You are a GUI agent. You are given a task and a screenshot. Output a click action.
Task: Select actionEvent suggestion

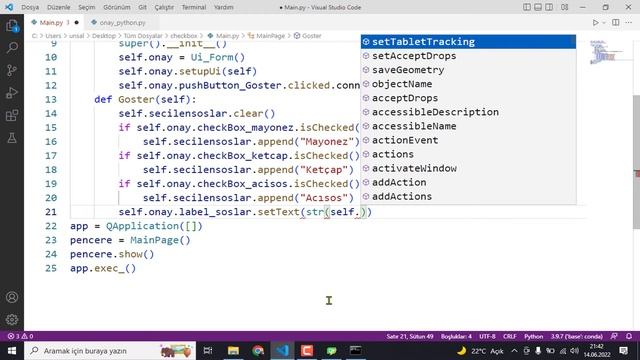coord(468,140)
